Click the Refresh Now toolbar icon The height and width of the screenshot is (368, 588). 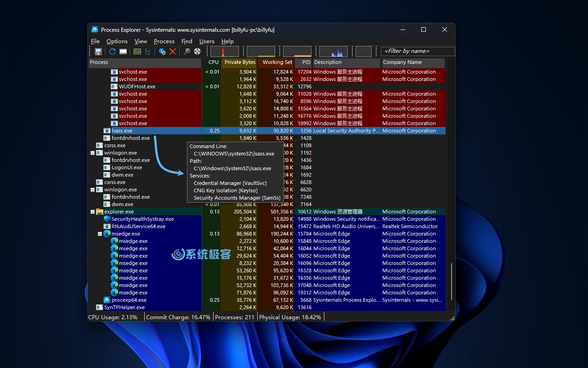[113, 52]
